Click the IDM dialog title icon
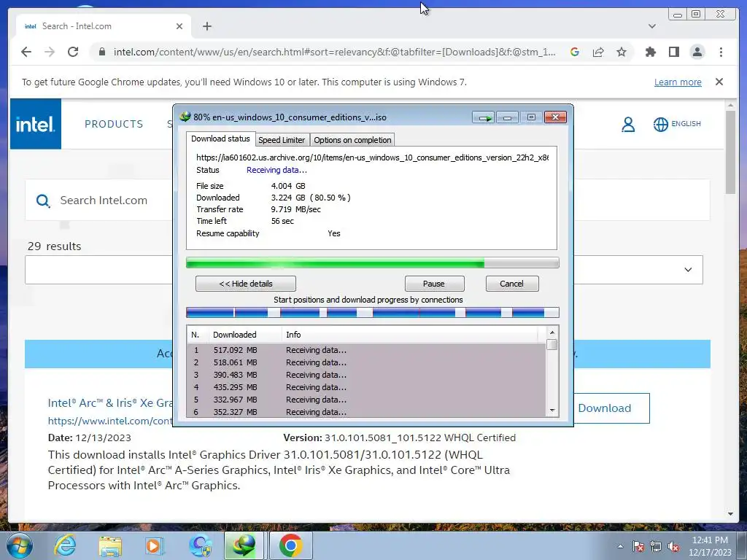747x560 pixels. pyautogui.click(x=185, y=117)
